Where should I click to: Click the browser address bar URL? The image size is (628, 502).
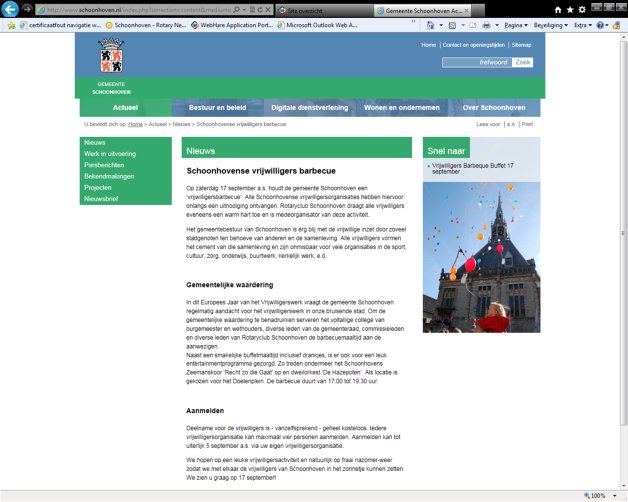pyautogui.click(x=138, y=10)
